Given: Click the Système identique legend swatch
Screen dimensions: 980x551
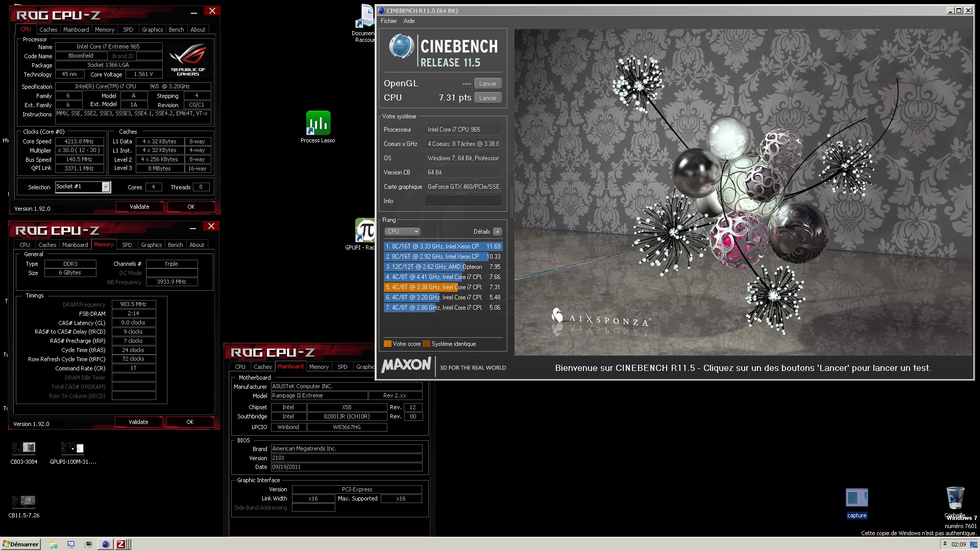Looking at the screenshot, I should 427,344.
